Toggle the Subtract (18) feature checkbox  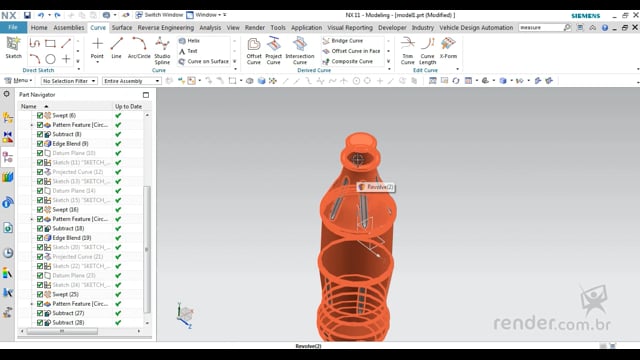coord(40,229)
